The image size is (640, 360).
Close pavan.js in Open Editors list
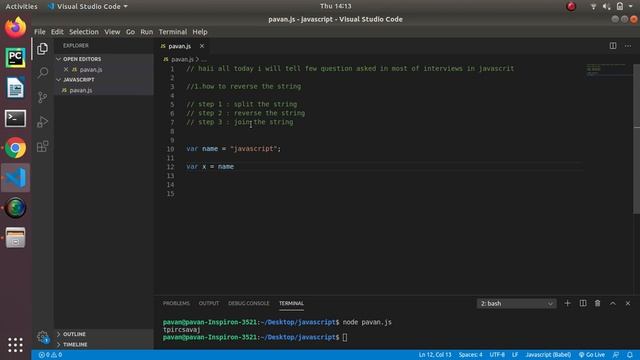click(x=66, y=69)
